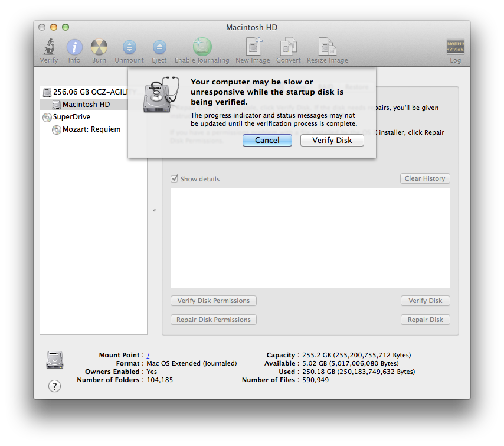Image resolution: width=504 pixels, height=446 pixels.
Task: Click the Clear History button
Action: coord(425,178)
